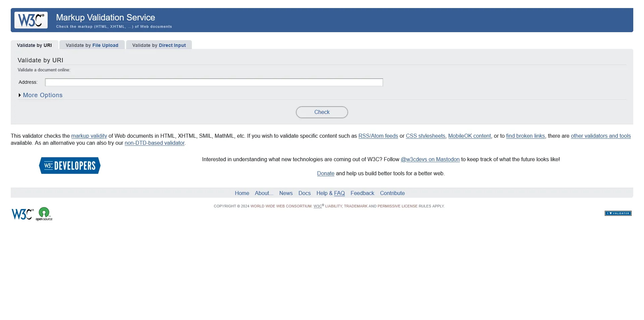The image size is (644, 320).
Task: Click the Open Source Initiative logo
Action: 45,213
